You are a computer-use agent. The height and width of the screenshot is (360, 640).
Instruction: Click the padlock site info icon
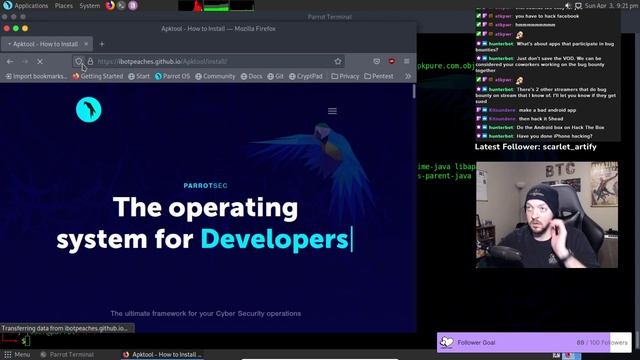click(90, 61)
